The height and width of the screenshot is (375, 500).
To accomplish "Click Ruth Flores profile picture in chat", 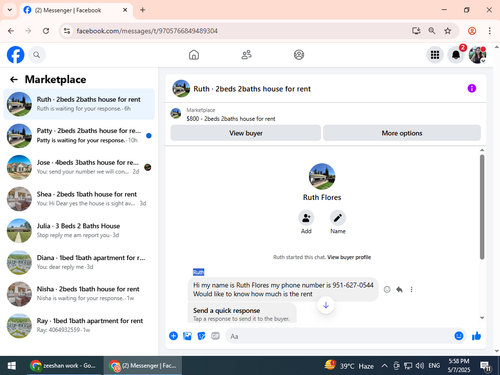I will tap(322, 176).
